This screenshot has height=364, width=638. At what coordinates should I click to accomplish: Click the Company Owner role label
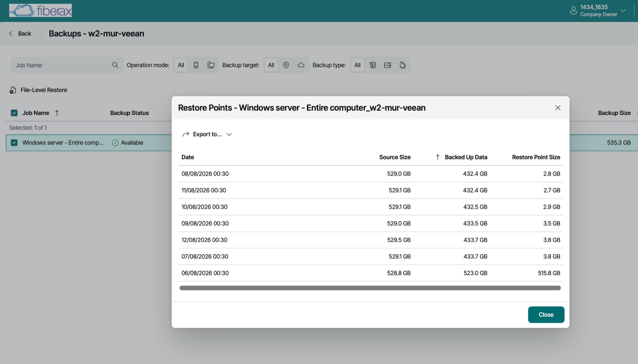pyautogui.click(x=599, y=14)
